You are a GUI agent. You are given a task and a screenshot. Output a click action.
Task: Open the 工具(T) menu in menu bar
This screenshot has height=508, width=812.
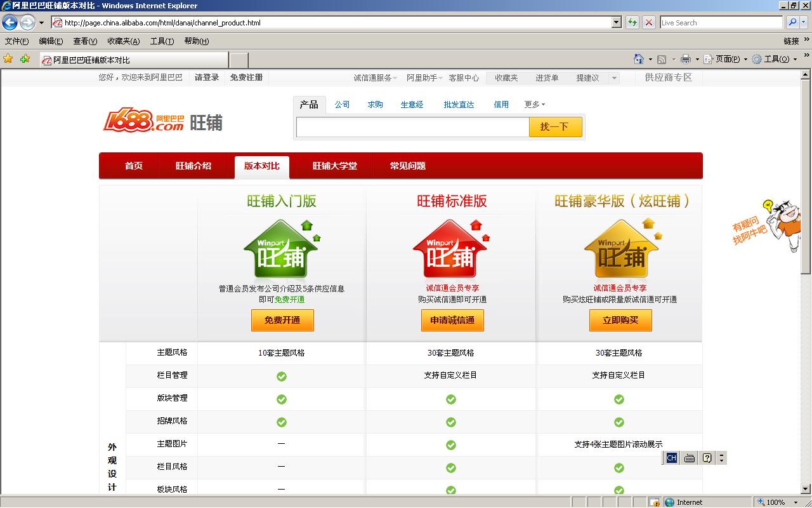click(162, 41)
